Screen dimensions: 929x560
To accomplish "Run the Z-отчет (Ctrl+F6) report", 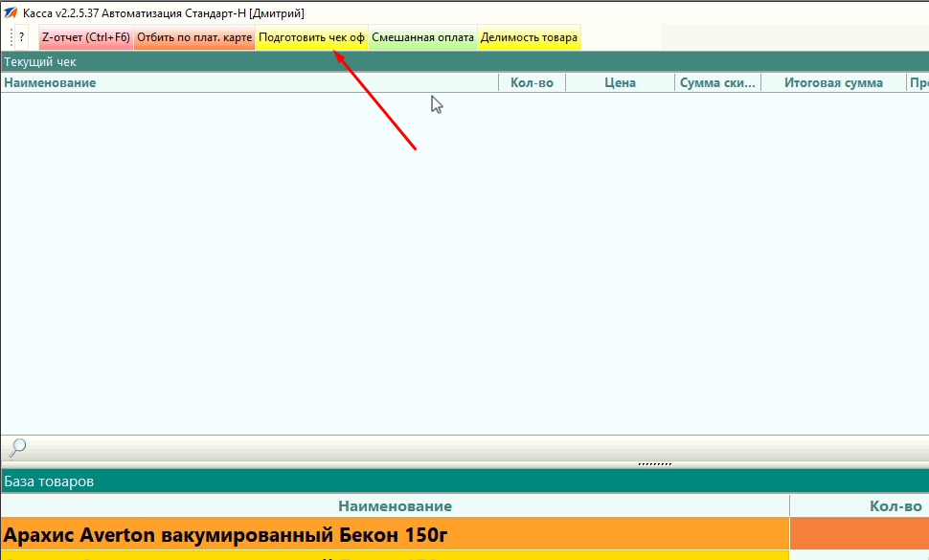I will pos(86,37).
